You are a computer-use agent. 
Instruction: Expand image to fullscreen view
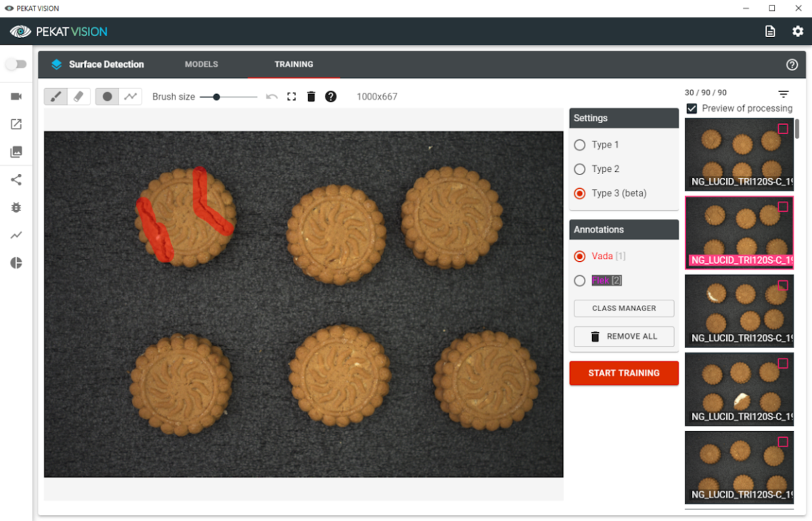tap(291, 96)
